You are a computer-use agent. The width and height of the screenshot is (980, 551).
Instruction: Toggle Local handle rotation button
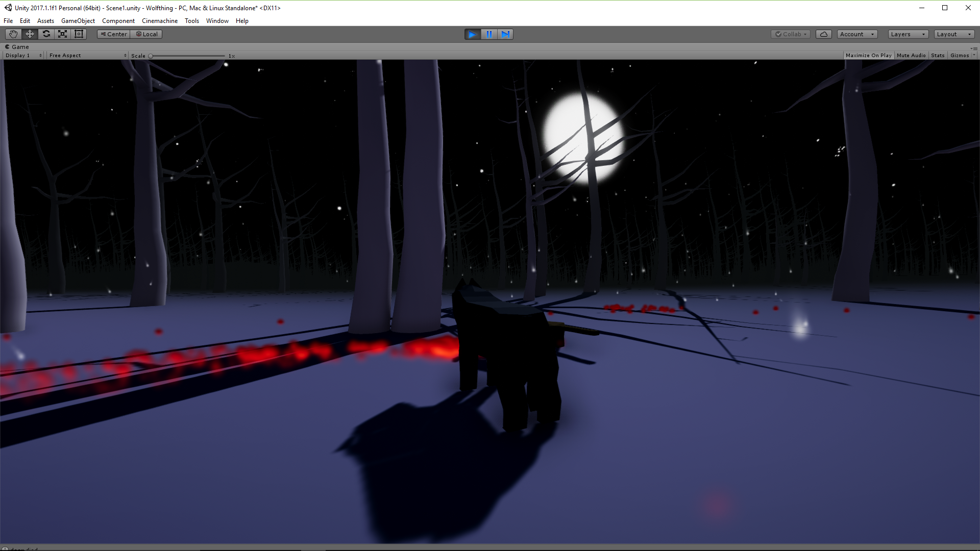click(146, 34)
